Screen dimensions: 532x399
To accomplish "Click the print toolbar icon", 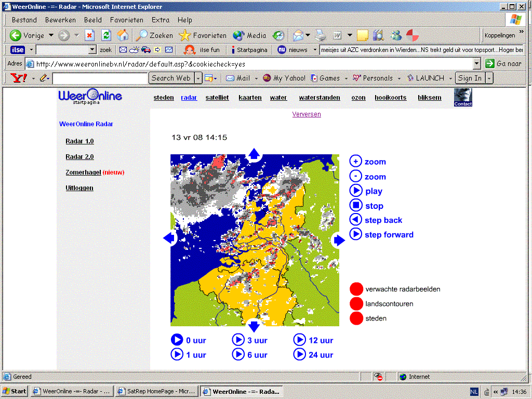I will [320, 35].
